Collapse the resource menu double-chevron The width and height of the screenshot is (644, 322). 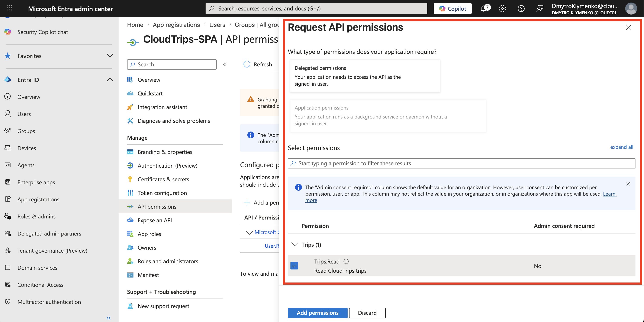[225, 64]
